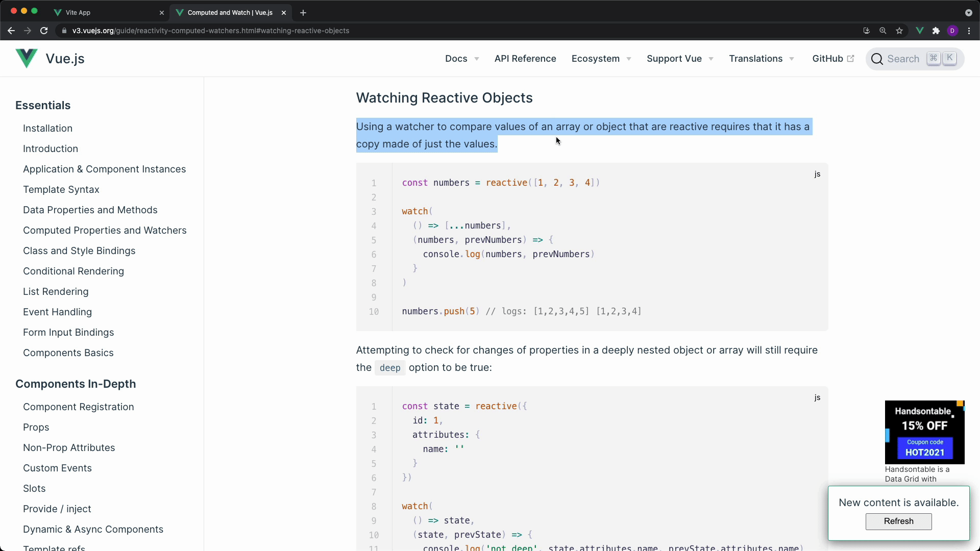Open the browser extensions puzzle icon
This screenshot has height=551, width=980.
pyautogui.click(x=936, y=31)
